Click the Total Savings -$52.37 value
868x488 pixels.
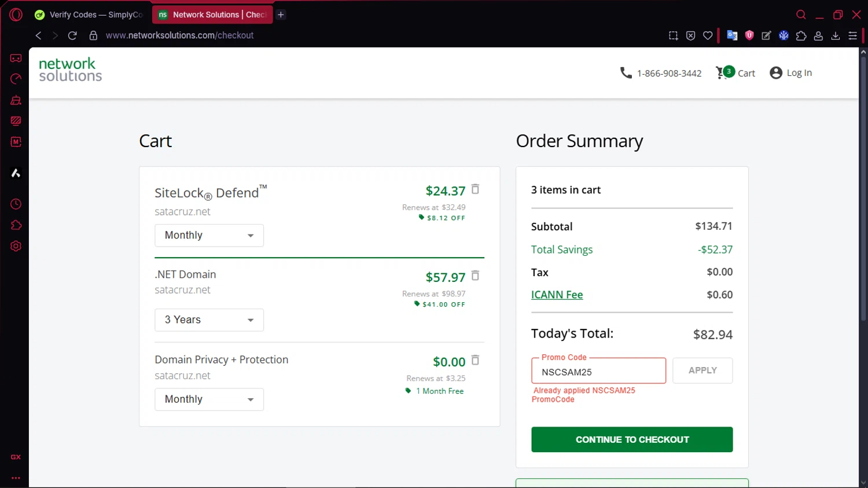715,249
